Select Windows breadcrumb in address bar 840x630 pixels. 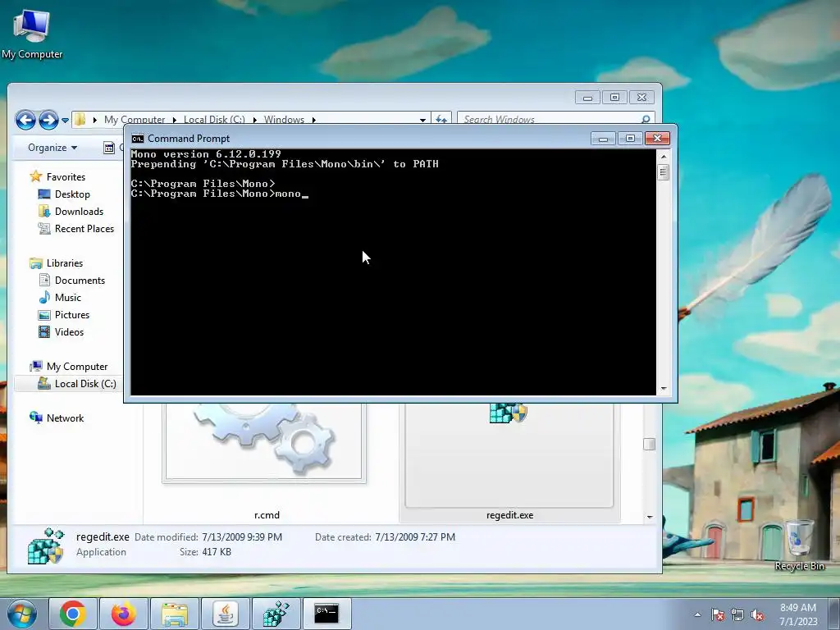click(284, 120)
